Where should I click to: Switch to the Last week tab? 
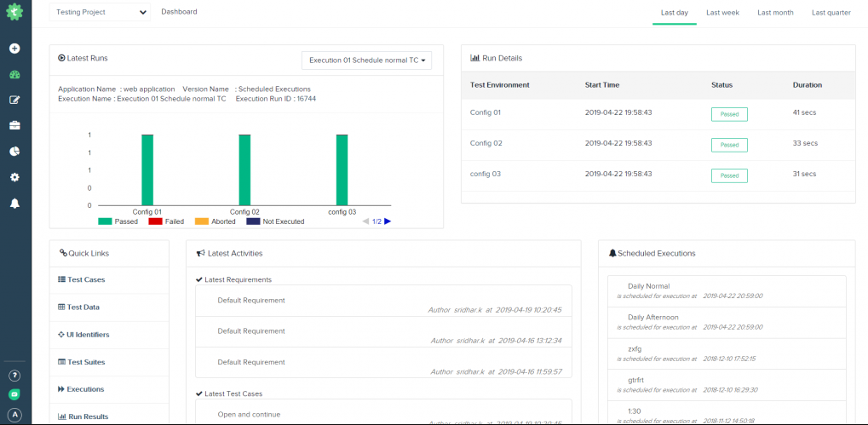[722, 12]
